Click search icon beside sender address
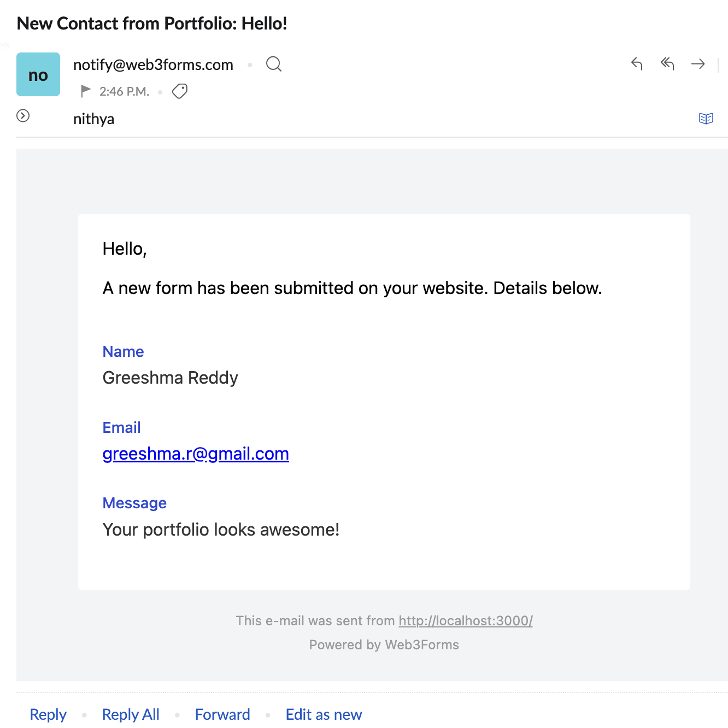Screen dimensions: 728x728 [274, 64]
